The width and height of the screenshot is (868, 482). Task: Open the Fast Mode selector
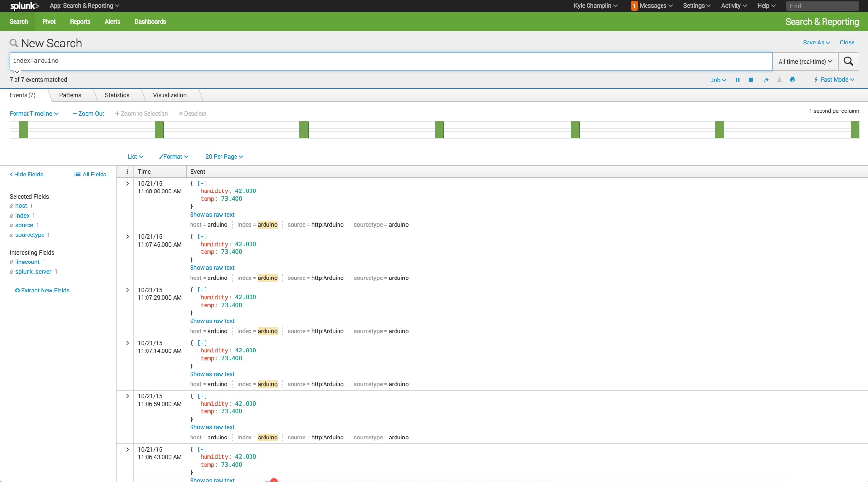click(834, 80)
